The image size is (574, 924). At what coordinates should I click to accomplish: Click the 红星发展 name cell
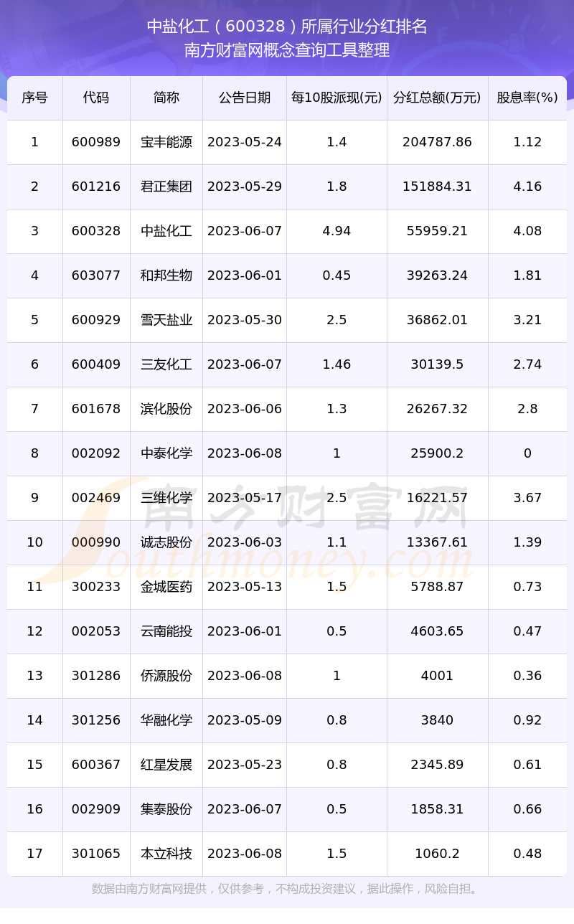166,765
